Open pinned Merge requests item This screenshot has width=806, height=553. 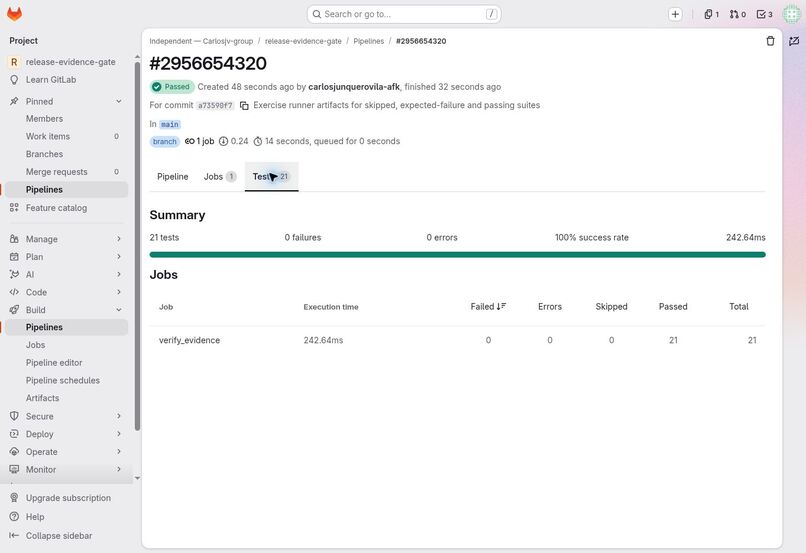click(67, 172)
